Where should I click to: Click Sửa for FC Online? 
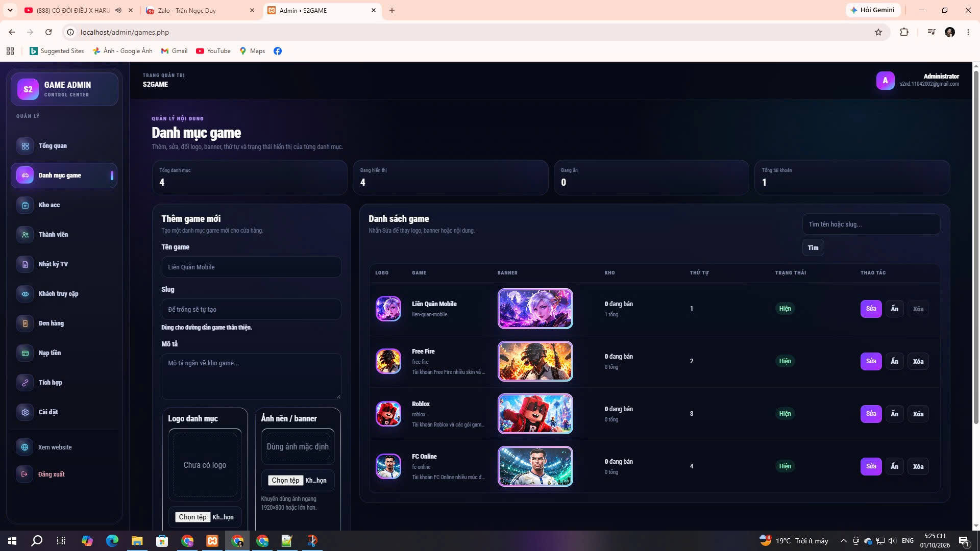click(x=871, y=466)
